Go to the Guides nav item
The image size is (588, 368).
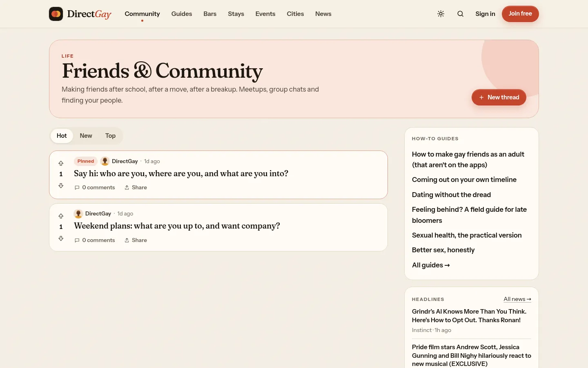182,14
